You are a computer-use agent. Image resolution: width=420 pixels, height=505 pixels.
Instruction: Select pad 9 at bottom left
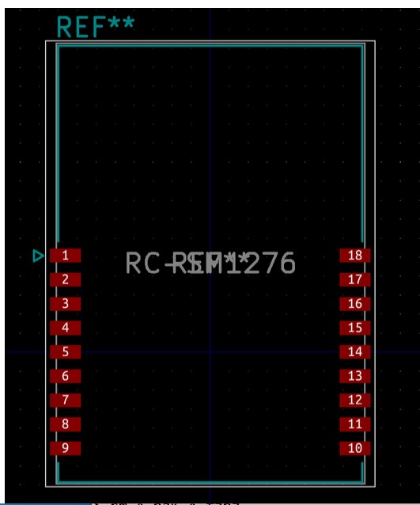tap(66, 448)
